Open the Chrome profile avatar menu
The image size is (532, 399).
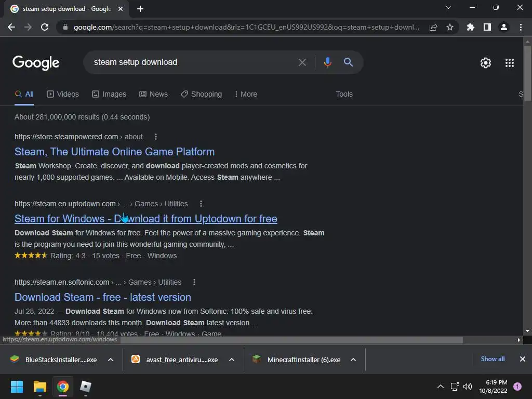click(x=504, y=27)
